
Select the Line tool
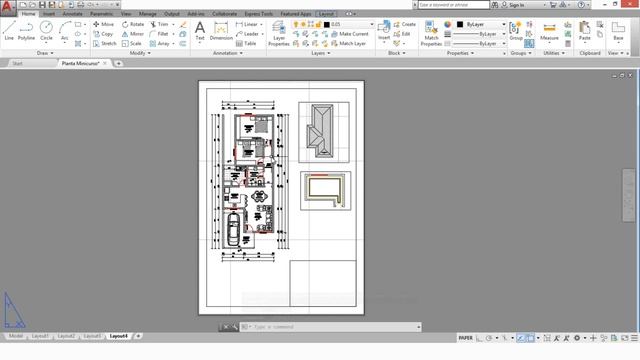pyautogui.click(x=9, y=31)
